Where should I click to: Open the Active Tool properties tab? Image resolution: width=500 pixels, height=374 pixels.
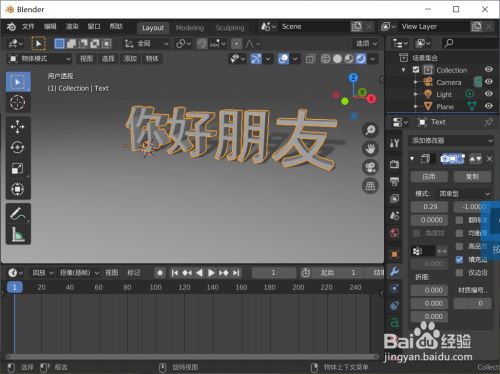click(x=394, y=143)
